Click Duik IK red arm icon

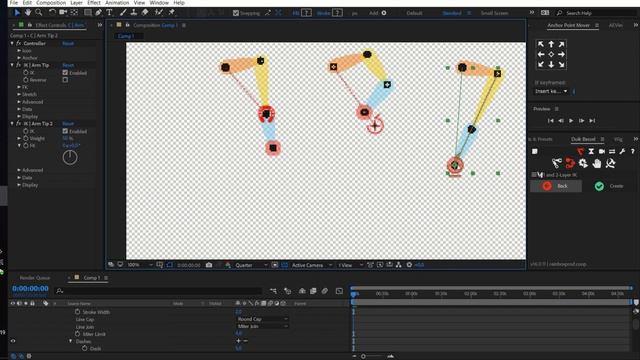tap(570, 163)
